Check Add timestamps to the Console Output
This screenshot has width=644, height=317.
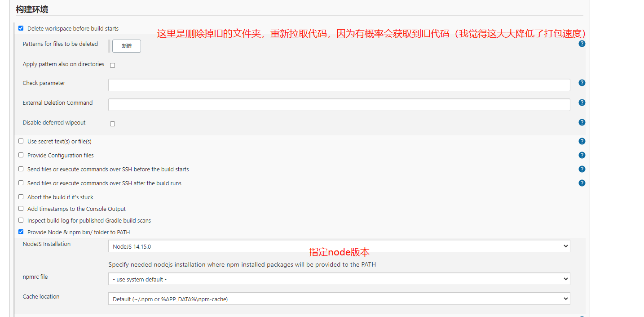pyautogui.click(x=21, y=209)
